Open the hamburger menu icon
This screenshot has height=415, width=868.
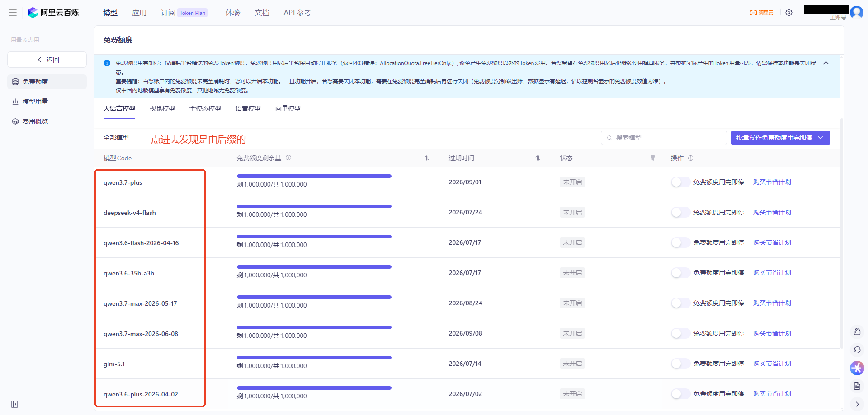tap(13, 13)
